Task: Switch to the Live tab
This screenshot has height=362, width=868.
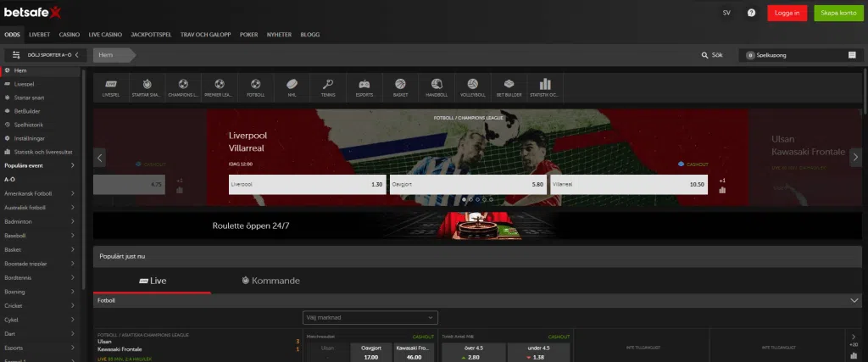Action: (x=153, y=281)
